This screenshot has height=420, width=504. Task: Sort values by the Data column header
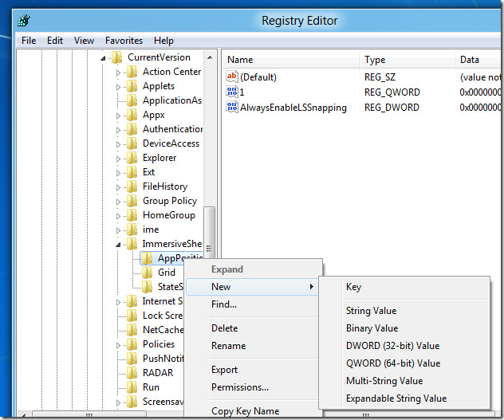point(478,60)
